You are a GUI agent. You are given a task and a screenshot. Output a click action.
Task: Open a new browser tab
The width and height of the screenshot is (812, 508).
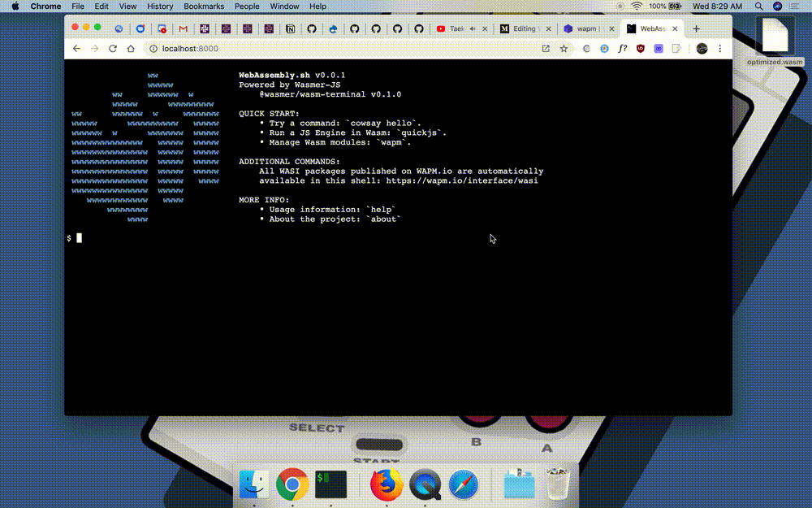pos(696,28)
